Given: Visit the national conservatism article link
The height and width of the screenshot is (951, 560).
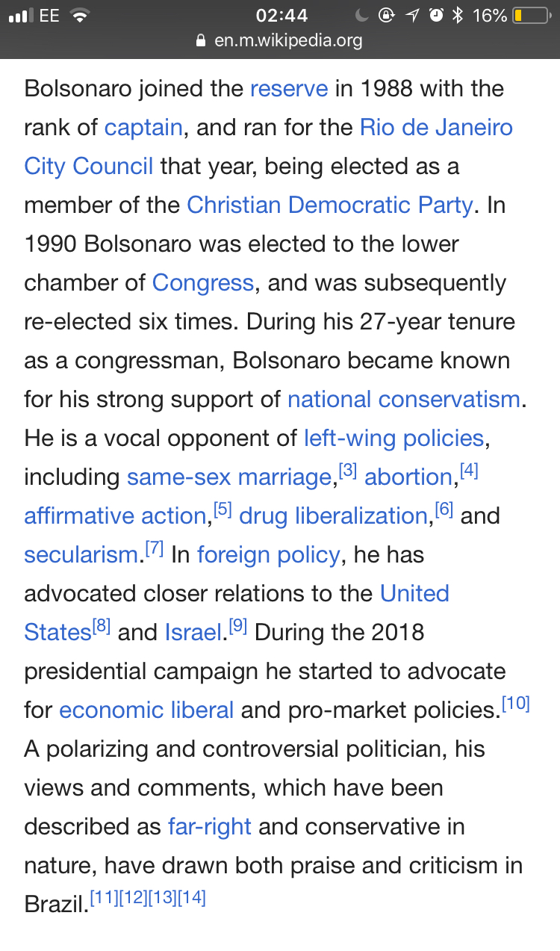Looking at the screenshot, I should point(404,399).
